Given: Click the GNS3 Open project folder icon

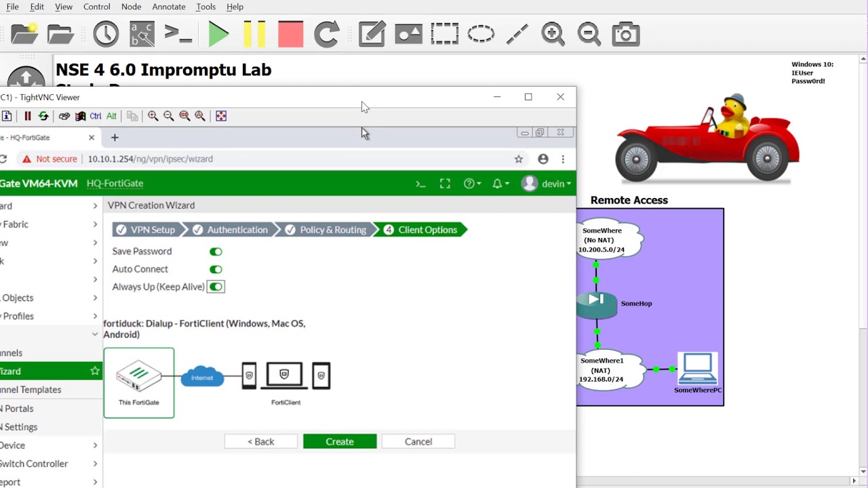Looking at the screenshot, I should point(60,34).
